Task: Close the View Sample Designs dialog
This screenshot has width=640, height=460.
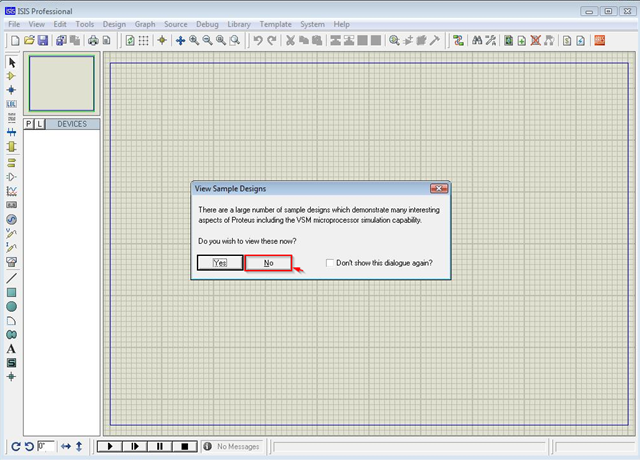Action: (x=439, y=188)
